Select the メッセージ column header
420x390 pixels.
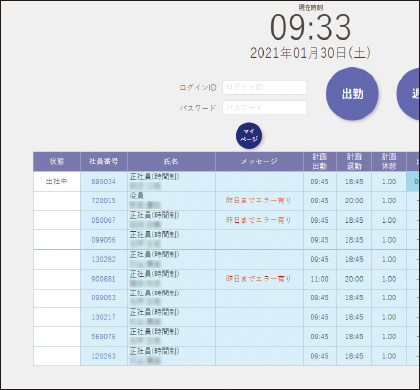(x=259, y=162)
